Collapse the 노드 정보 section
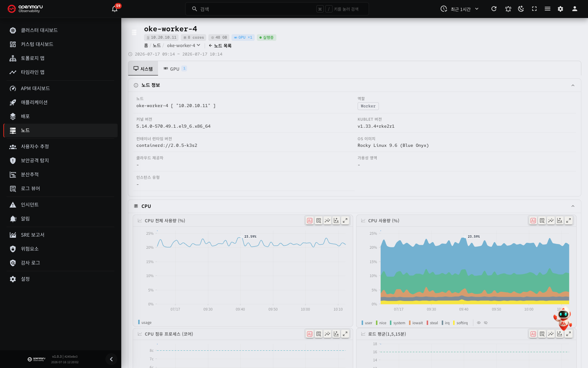 click(573, 85)
